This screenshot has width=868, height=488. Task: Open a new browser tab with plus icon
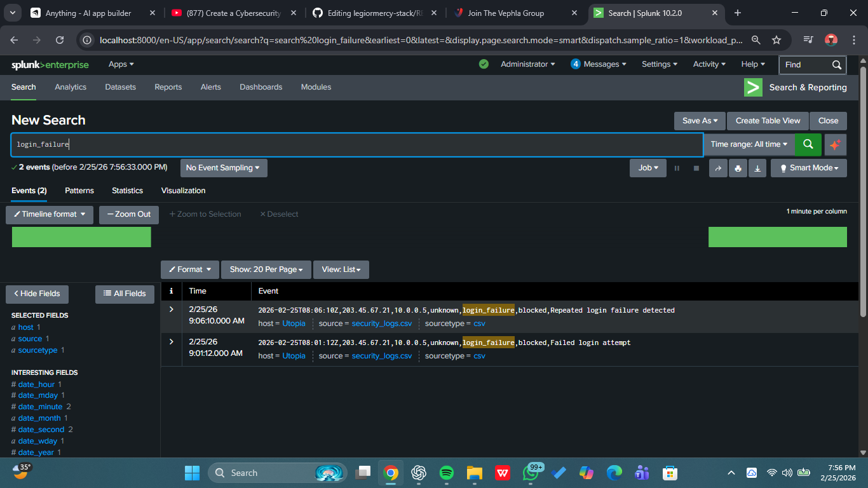pyautogui.click(x=738, y=13)
